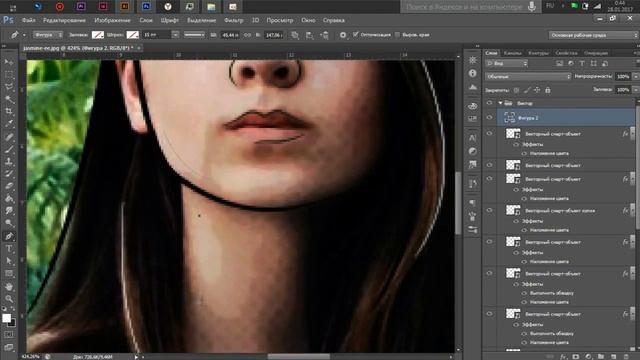Click the Заливка fill swatch in options bar
The height and width of the screenshot is (360, 640).
click(x=98, y=35)
